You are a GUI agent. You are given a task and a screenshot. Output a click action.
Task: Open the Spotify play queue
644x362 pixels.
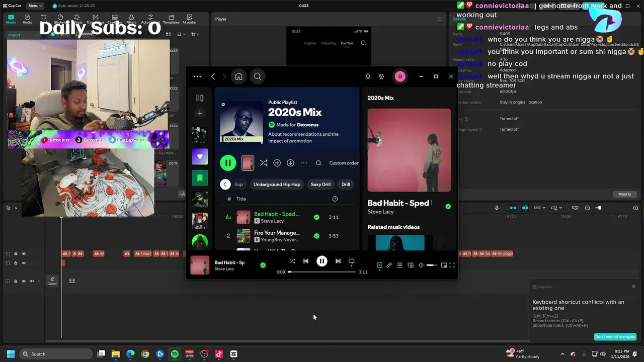pyautogui.click(x=399, y=265)
